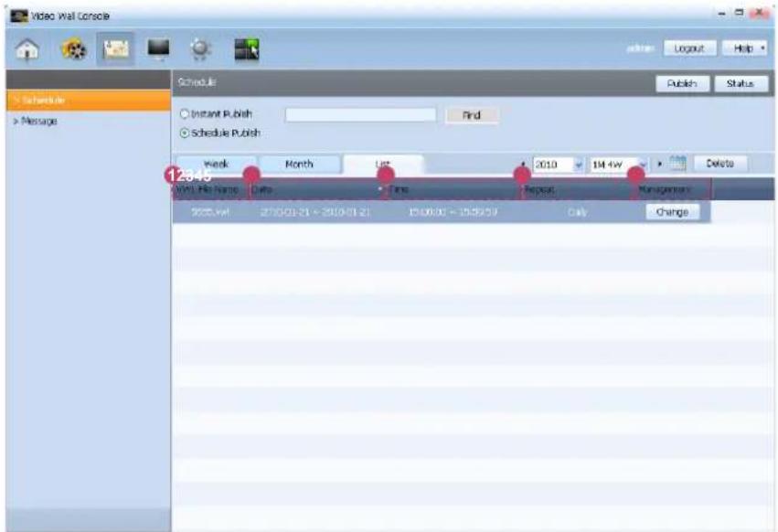Click the Logout button
The image size is (778, 532).
coord(689,48)
